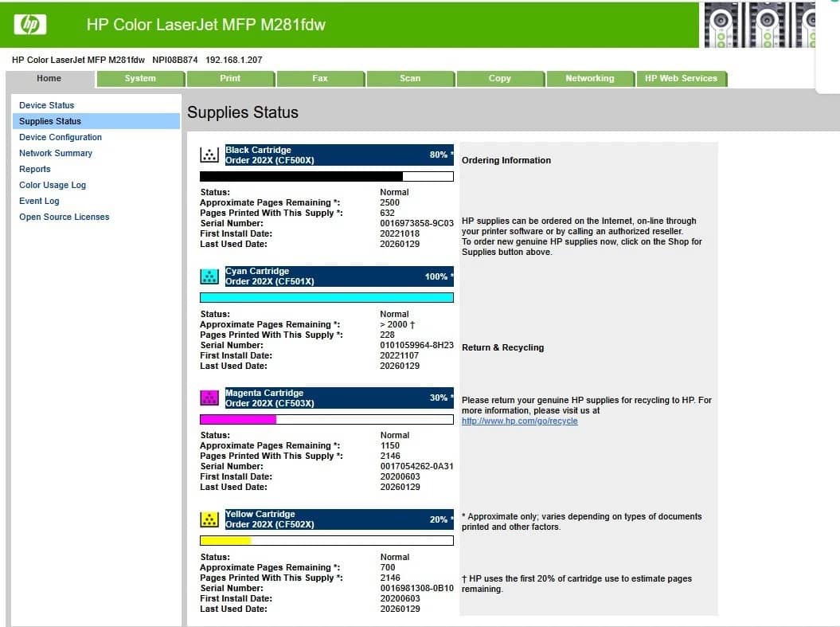Click the Supplies Status page heading
The height and width of the screenshot is (627, 840).
243,112
